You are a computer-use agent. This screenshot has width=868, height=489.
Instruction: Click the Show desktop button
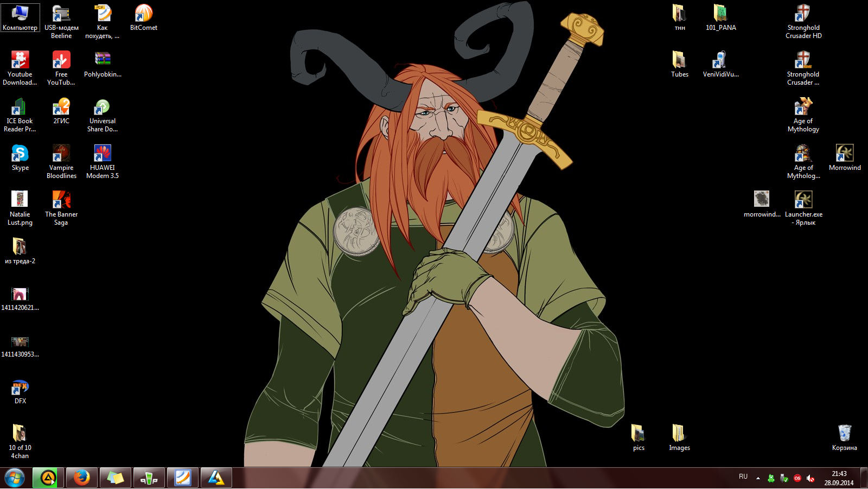864,478
